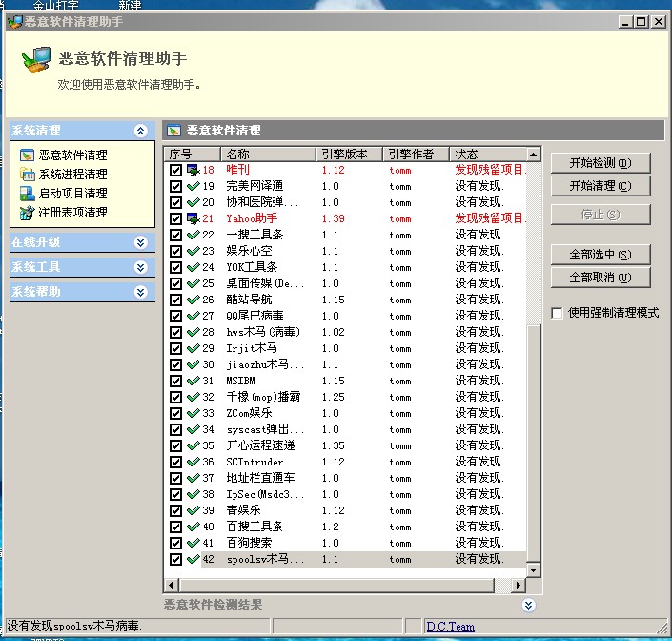Uncheck checkbox for row 29 Irjit木马
Image resolution: width=672 pixels, height=641 pixels.
click(x=175, y=348)
